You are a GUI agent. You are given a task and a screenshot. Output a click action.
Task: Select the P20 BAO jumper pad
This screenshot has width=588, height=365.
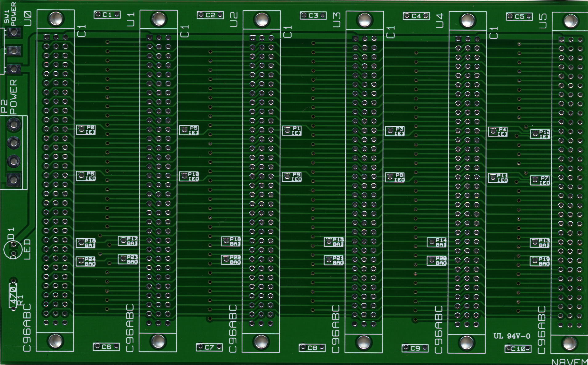pos(437,261)
